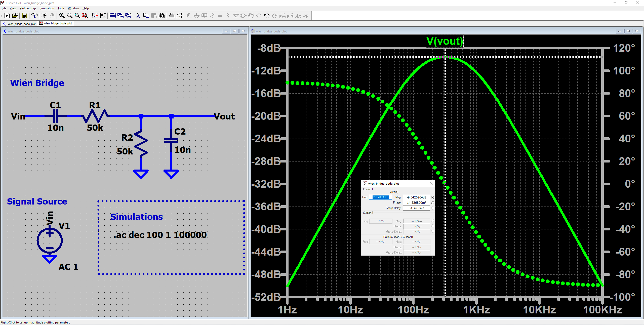
Task: Click the Cursor 1 Freq input field
Action: [380, 197]
